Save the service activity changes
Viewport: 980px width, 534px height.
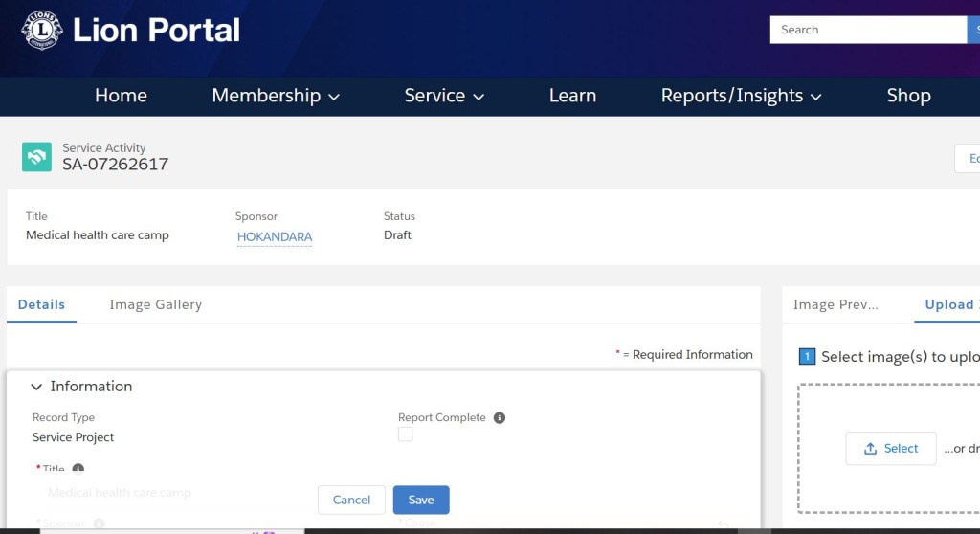421,500
